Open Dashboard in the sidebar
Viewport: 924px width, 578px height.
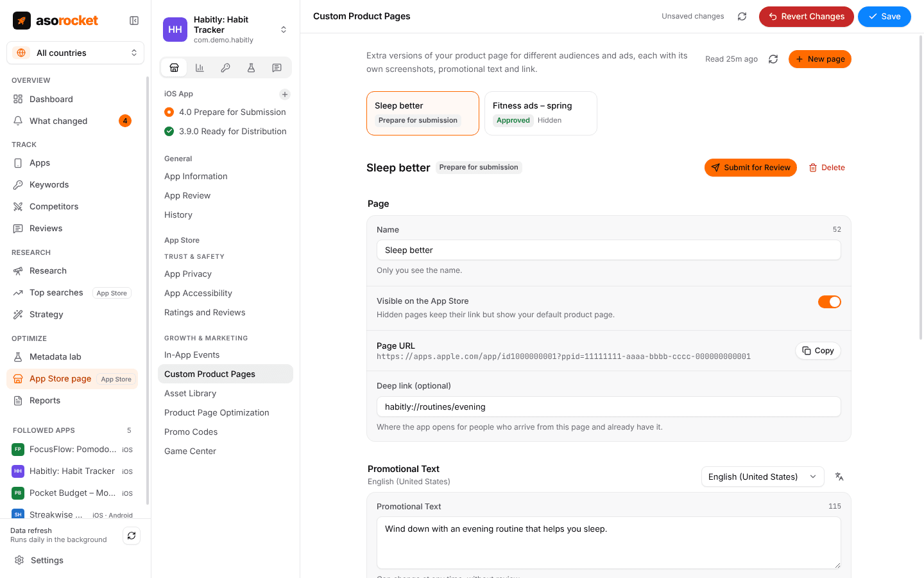click(x=72, y=99)
